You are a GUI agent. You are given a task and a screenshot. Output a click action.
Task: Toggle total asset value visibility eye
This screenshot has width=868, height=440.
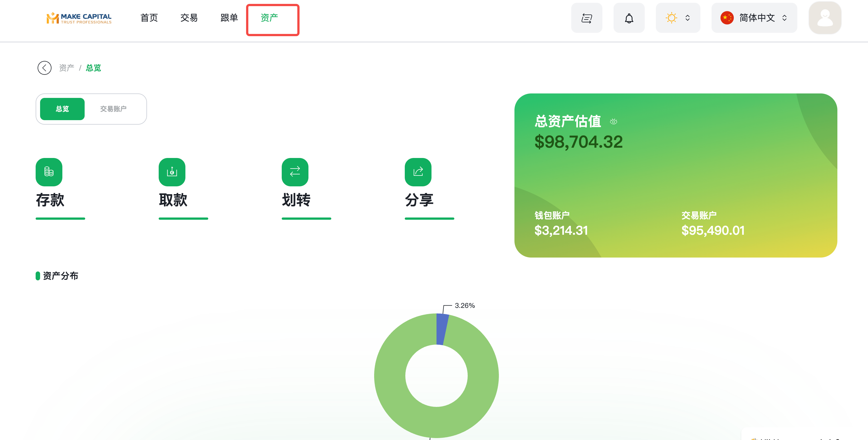[x=613, y=122]
